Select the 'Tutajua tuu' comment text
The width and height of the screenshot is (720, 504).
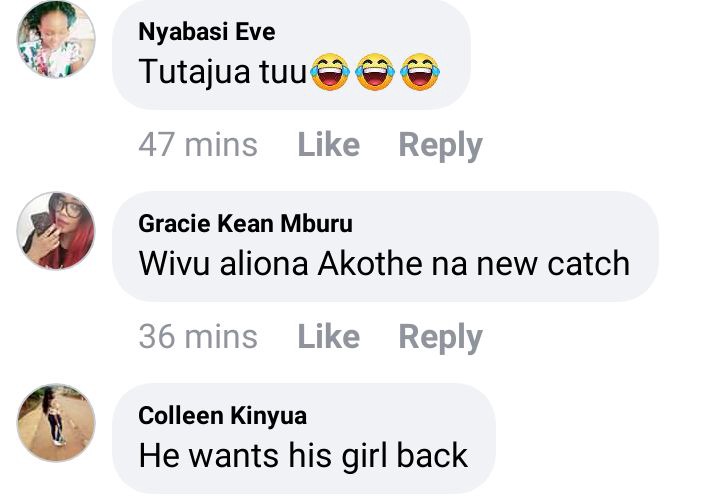[x=223, y=73]
